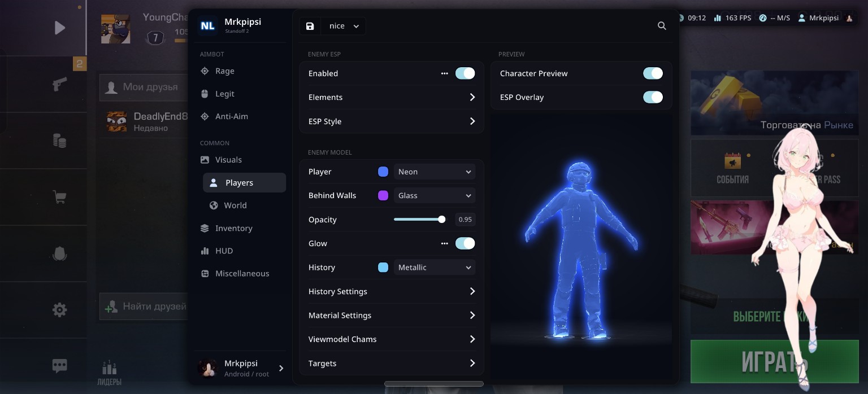
Task: Open the game chat bubble icon
Action: click(x=60, y=366)
